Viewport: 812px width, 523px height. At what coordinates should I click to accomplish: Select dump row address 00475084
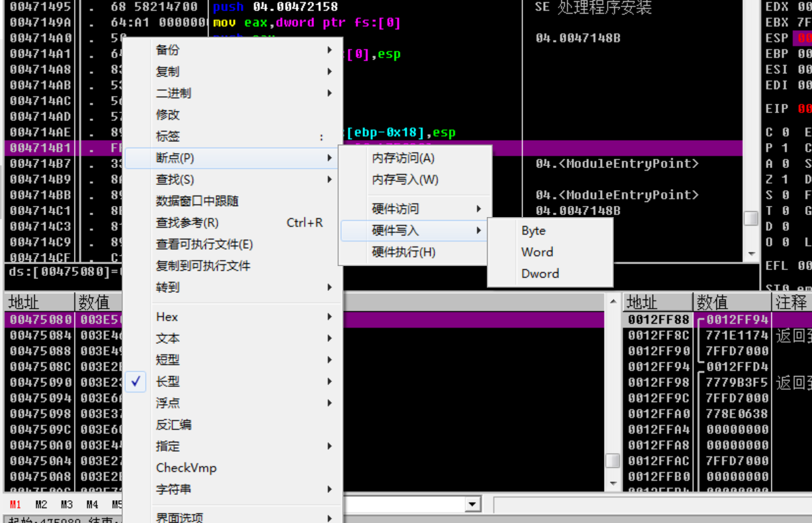tap(41, 335)
